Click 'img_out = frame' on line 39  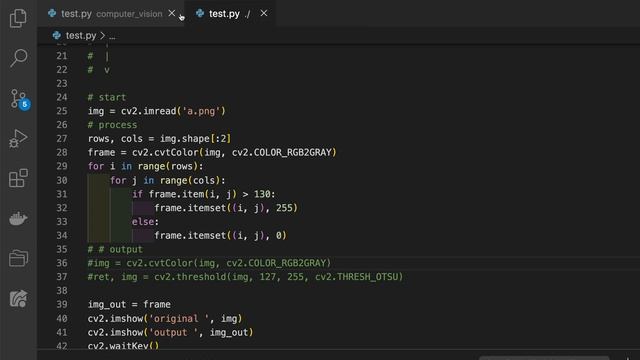point(129,304)
